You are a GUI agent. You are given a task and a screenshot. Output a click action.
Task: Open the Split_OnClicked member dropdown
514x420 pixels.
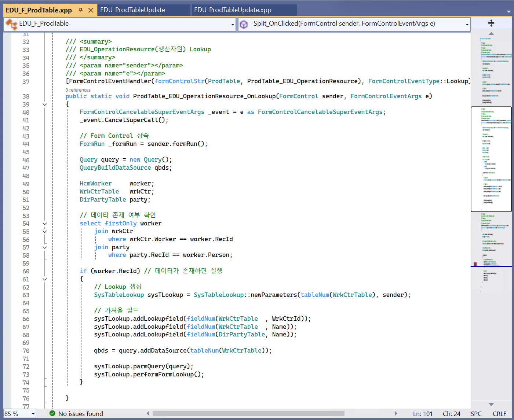tap(467, 25)
